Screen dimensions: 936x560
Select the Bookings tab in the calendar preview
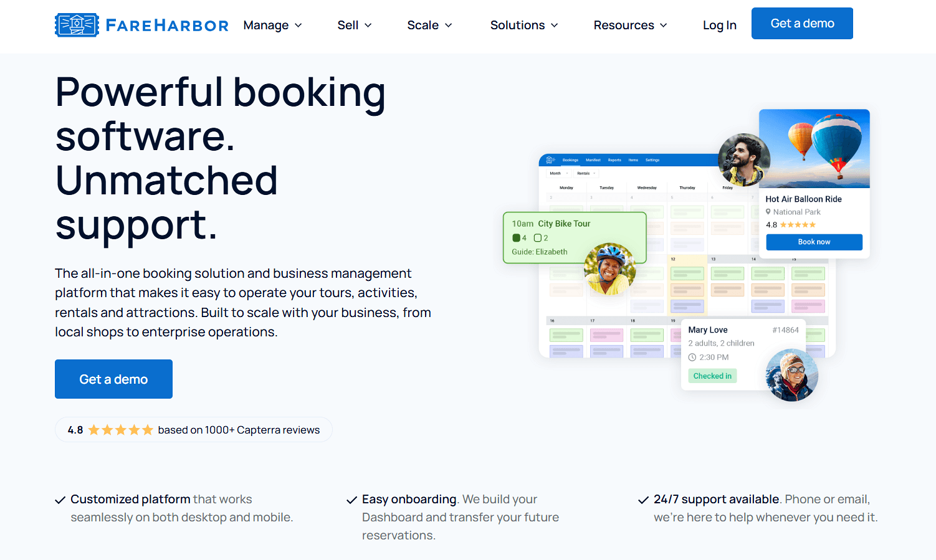click(570, 160)
